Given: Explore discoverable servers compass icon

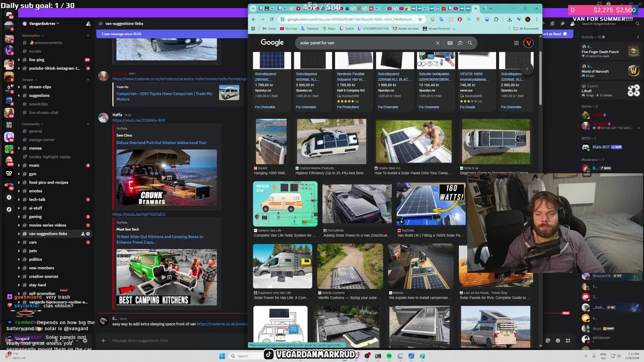Looking at the screenshot, I should click(9, 209).
